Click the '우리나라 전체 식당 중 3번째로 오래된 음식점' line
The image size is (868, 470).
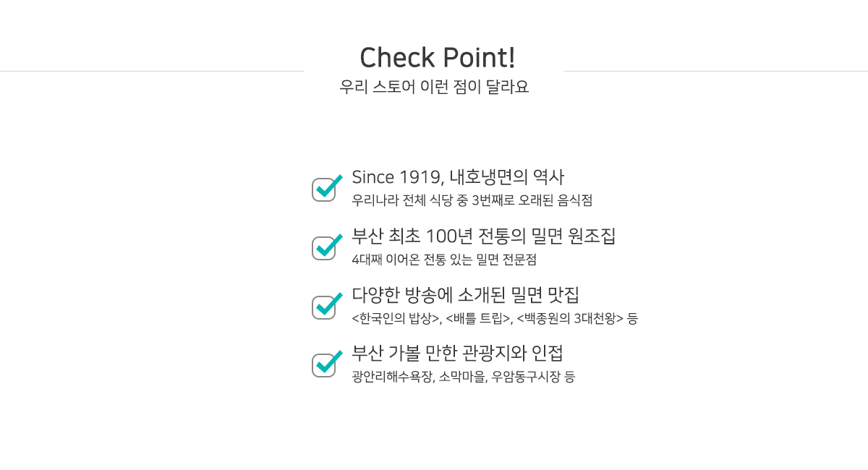(x=472, y=200)
